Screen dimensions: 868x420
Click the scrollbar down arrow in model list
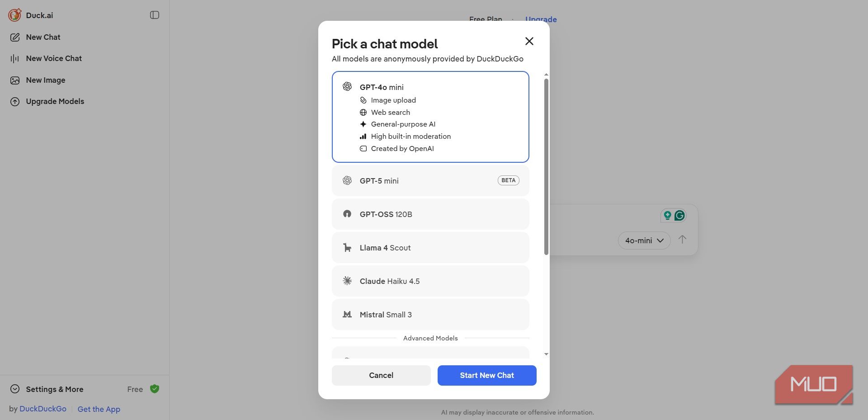(x=546, y=354)
